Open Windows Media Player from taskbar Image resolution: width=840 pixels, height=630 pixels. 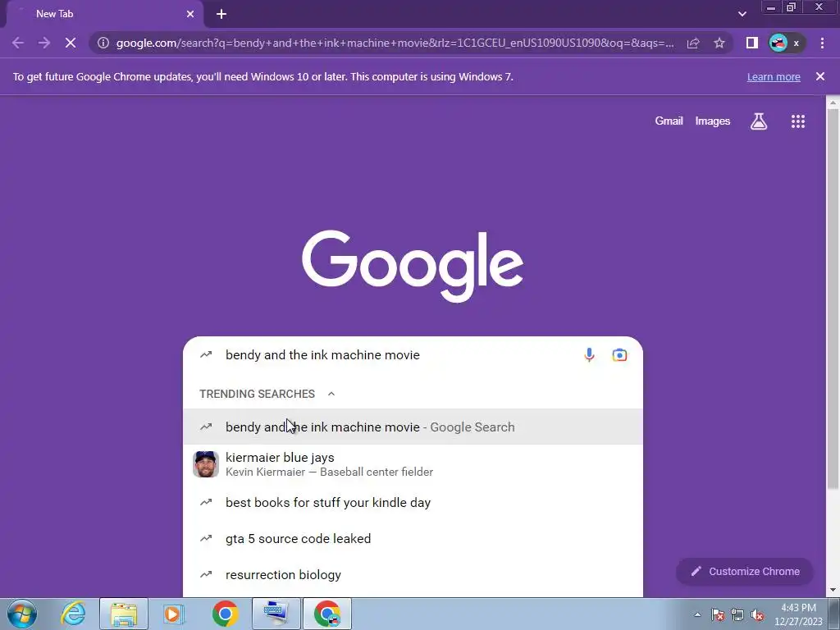tap(174, 614)
